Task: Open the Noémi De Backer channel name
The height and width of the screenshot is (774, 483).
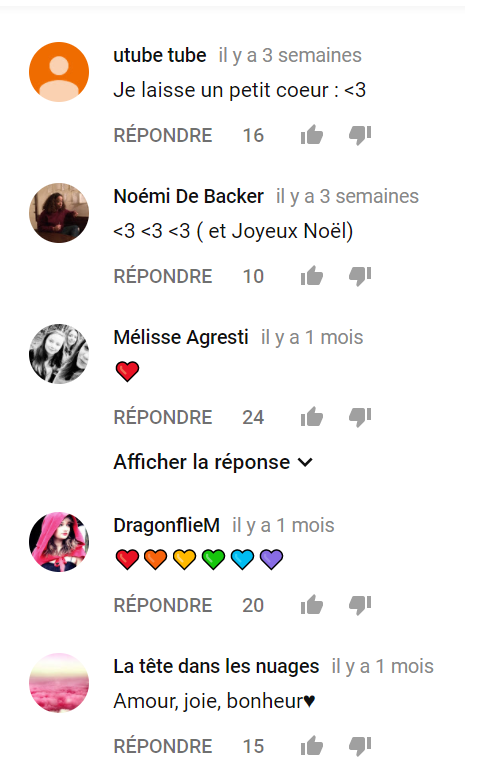Action: tap(189, 196)
